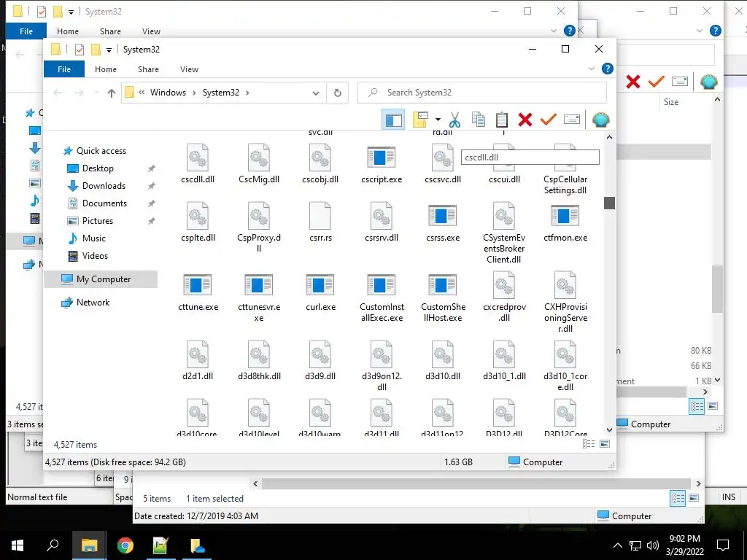Select the ctfmon.exe file icon
This screenshot has height=560, width=747.
pyautogui.click(x=565, y=216)
